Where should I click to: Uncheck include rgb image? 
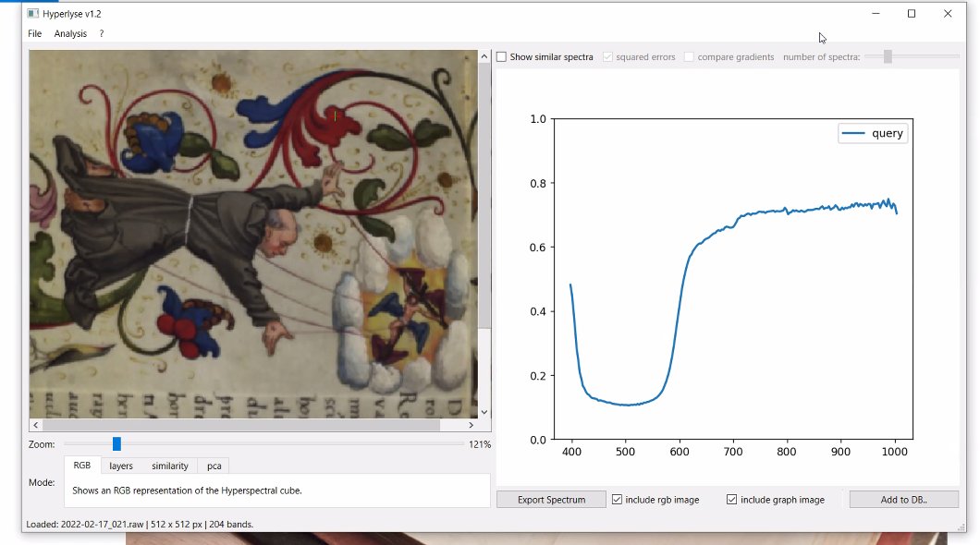[617, 500]
